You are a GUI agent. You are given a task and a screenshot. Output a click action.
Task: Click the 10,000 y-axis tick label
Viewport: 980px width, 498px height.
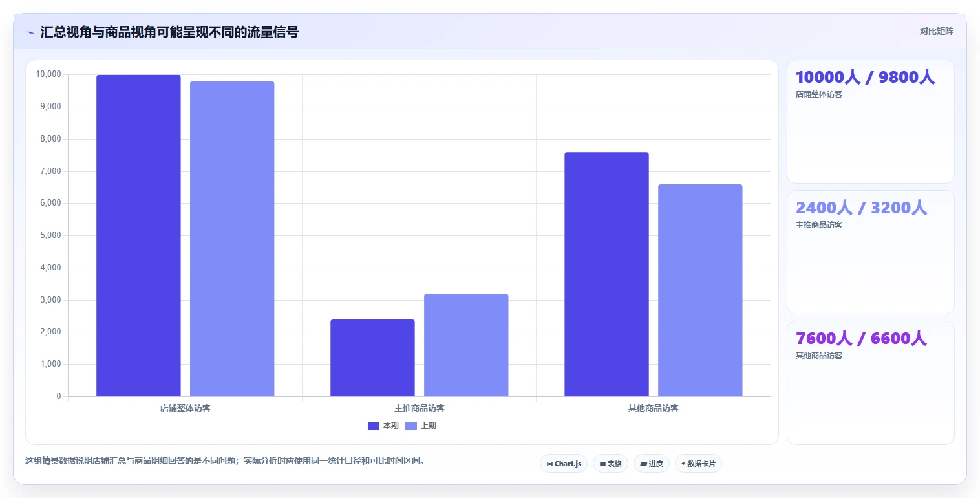point(48,74)
